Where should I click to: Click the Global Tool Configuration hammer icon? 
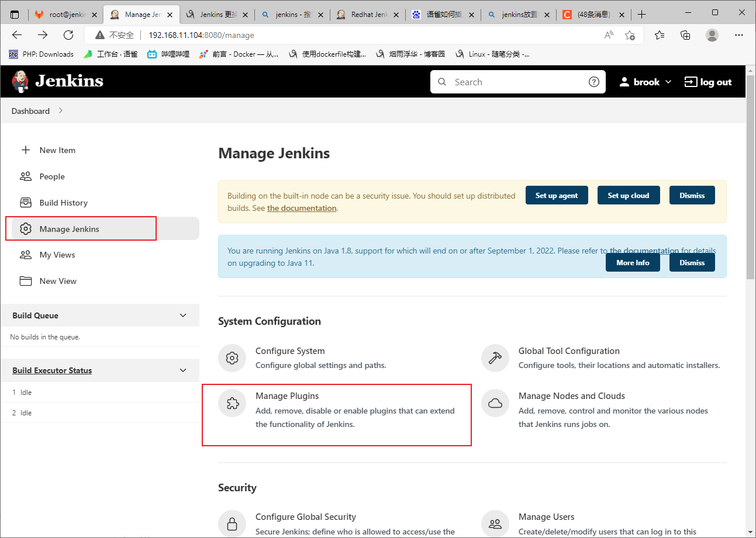pyautogui.click(x=495, y=358)
